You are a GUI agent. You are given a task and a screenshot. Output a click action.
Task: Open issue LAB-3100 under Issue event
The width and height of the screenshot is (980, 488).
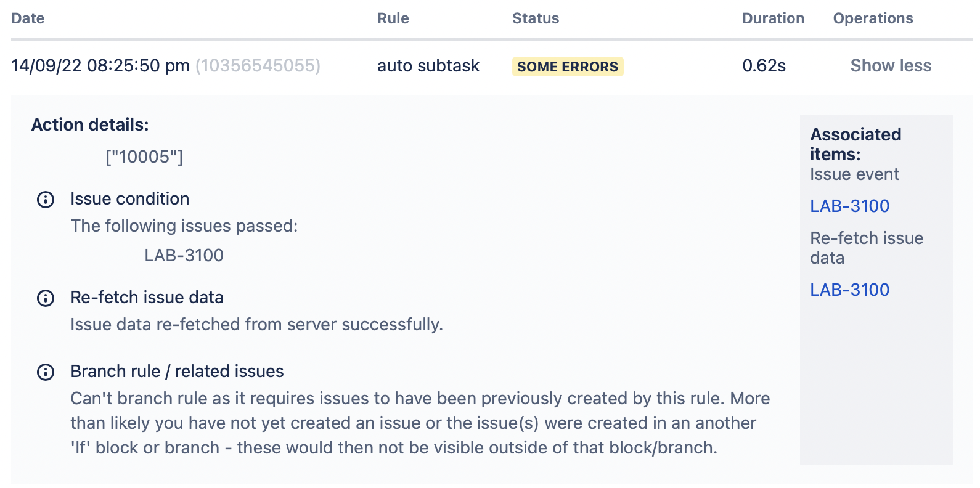coord(850,206)
